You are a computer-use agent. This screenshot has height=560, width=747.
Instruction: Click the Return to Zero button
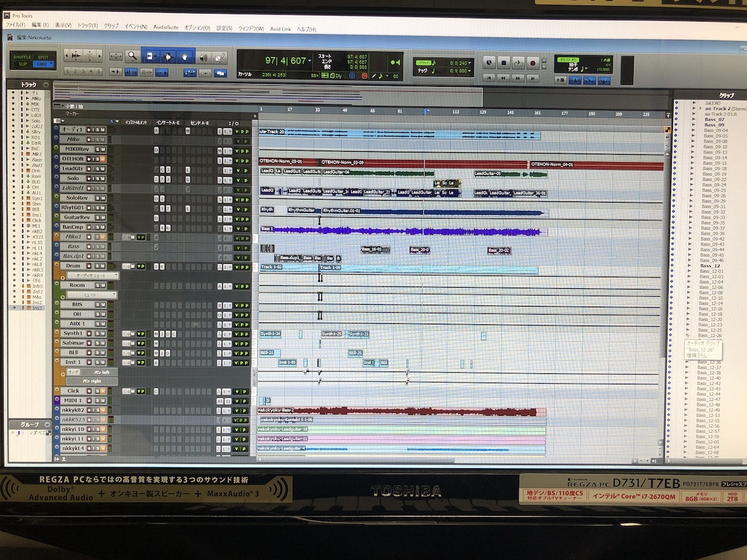489,78
